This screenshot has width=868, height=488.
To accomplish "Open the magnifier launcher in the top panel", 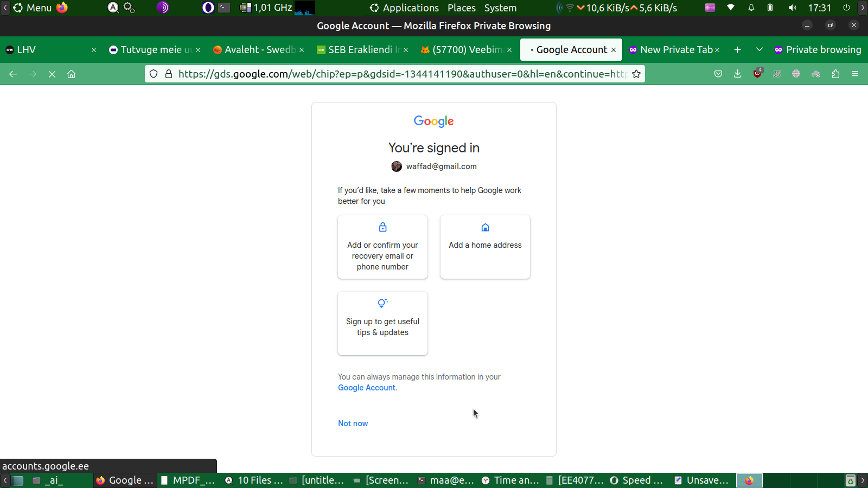I will point(113,8).
